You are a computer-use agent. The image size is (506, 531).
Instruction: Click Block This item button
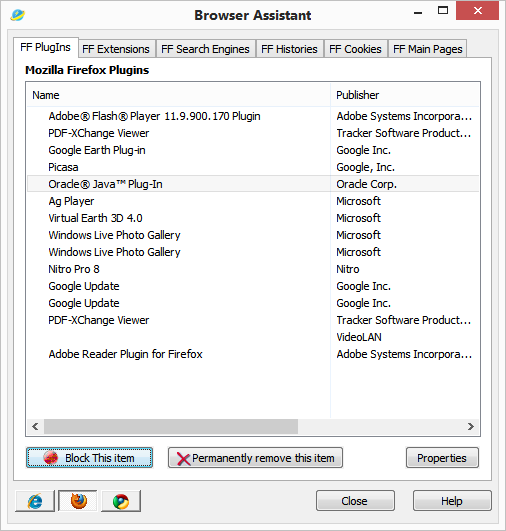pos(89,458)
